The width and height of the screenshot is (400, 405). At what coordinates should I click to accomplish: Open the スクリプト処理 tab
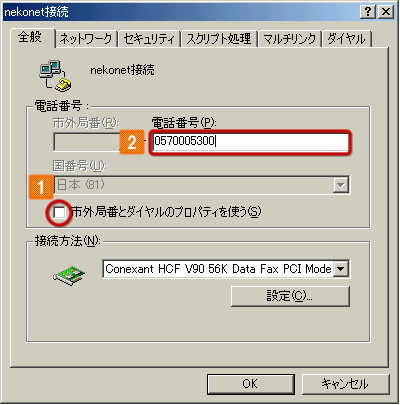(219, 39)
